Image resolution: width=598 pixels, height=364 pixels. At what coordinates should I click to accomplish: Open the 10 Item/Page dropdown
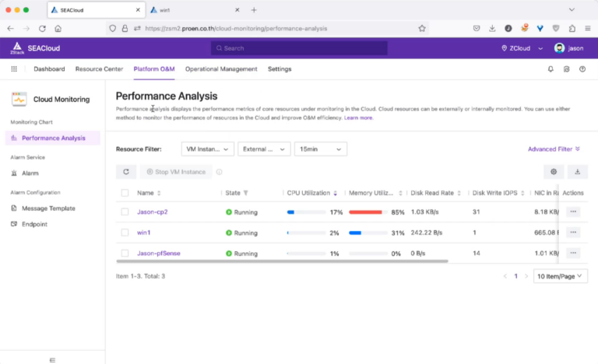tap(560, 276)
